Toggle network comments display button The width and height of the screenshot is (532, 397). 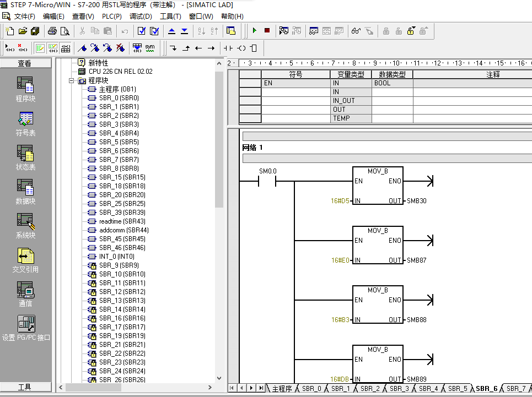(x=52, y=48)
